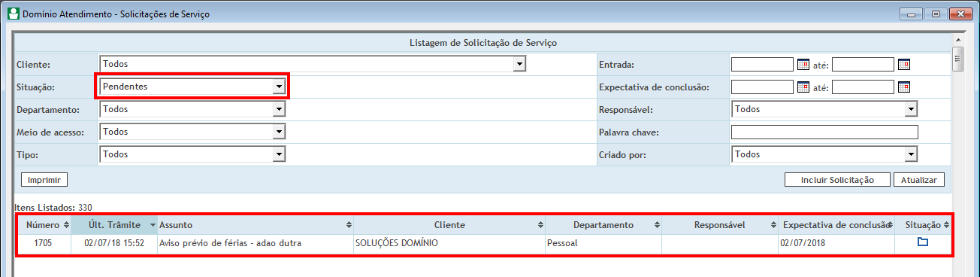Screen dimensions: 980x277
Task: Open calendar for Expectativa de conclusão end date
Action: 903,87
